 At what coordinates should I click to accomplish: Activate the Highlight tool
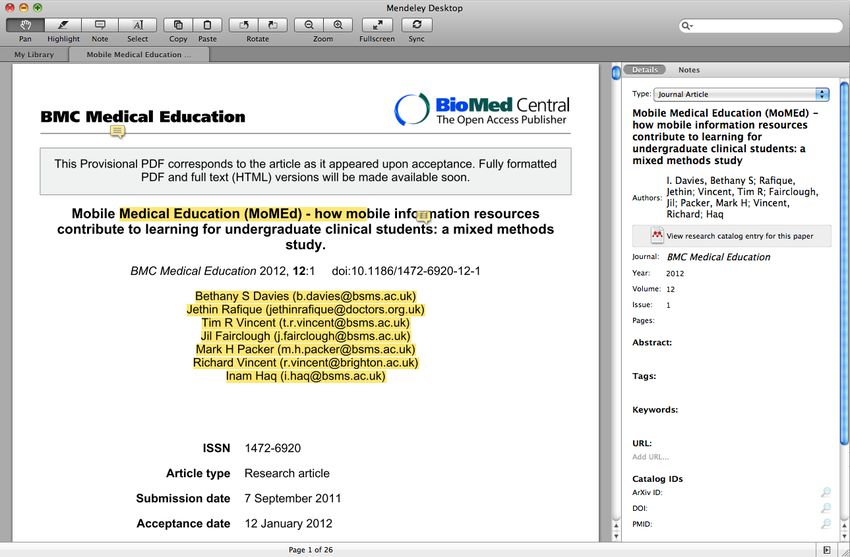pyautogui.click(x=63, y=25)
